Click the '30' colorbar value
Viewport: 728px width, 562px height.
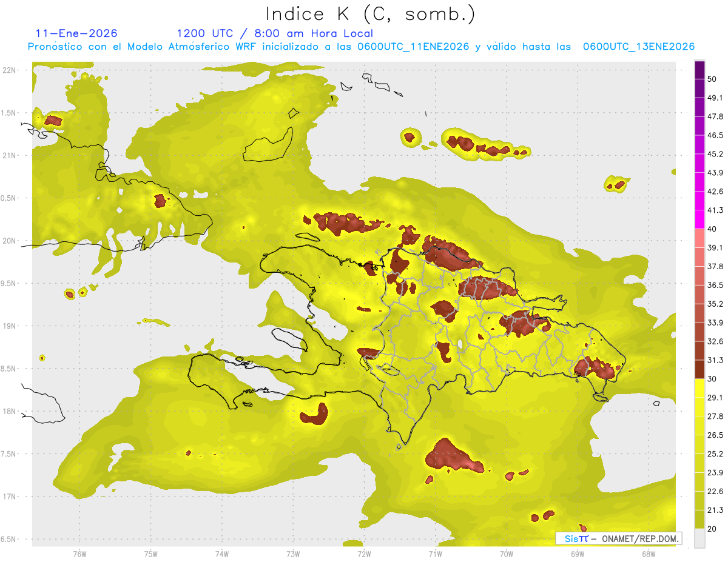pyautogui.click(x=712, y=379)
